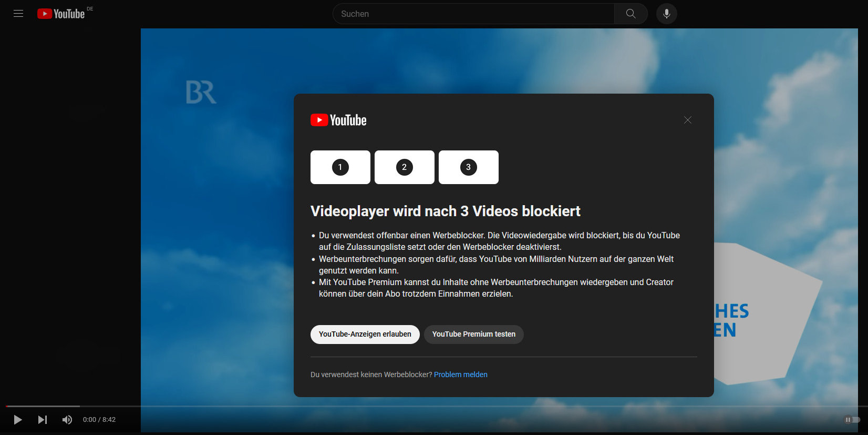Click YouTube Premium testen button
Viewport: 868px width, 435px height.
pos(474,335)
